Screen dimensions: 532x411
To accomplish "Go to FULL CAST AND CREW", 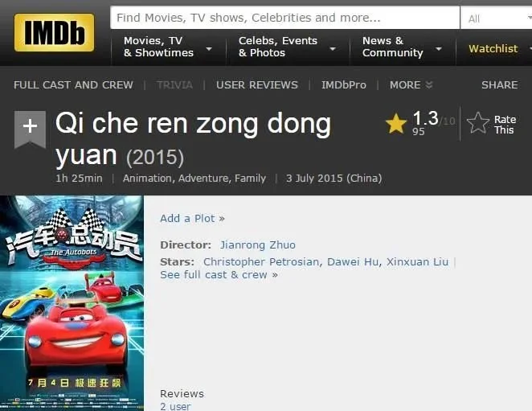I will (x=73, y=85).
